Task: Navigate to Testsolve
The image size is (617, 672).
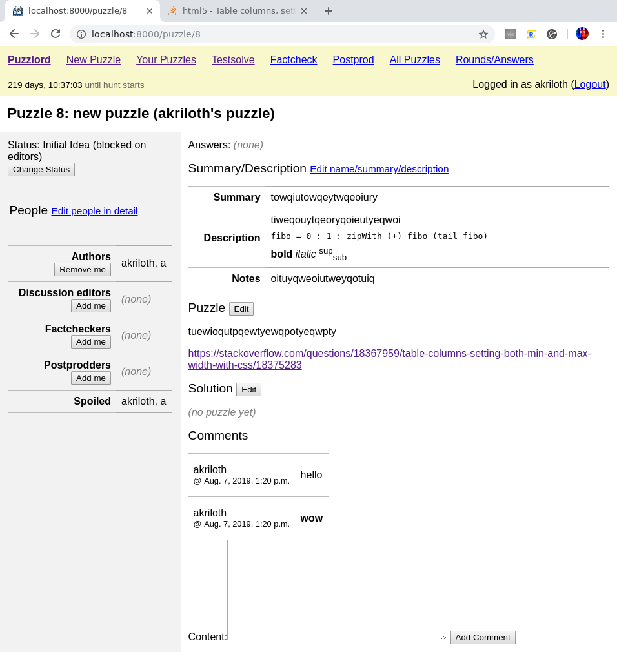Action: (x=233, y=59)
